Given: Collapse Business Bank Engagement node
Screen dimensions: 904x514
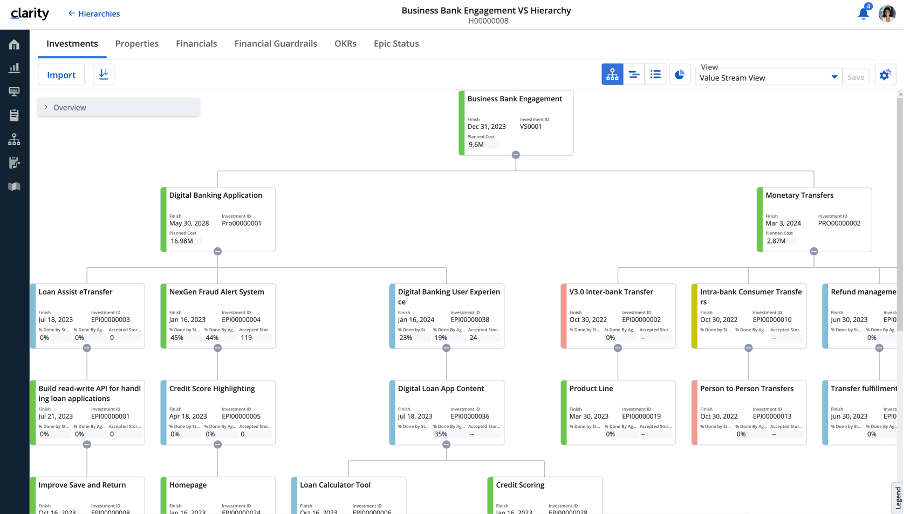Looking at the screenshot, I should tap(516, 155).
